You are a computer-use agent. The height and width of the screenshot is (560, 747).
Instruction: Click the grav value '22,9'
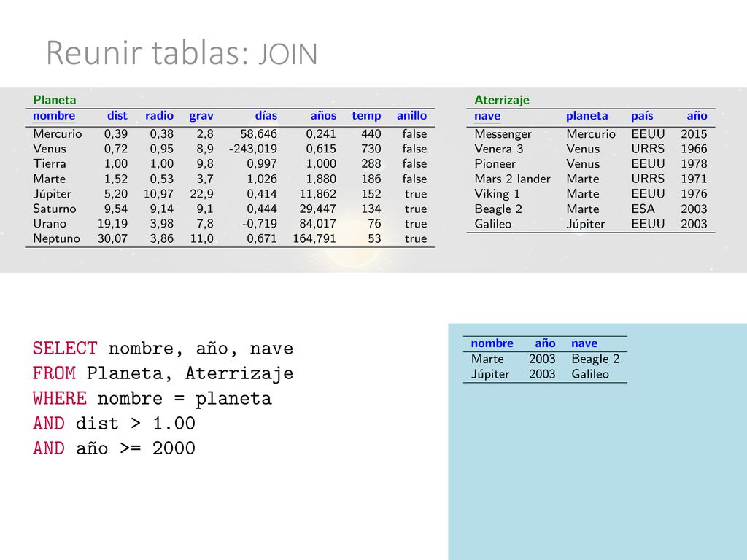click(x=201, y=194)
